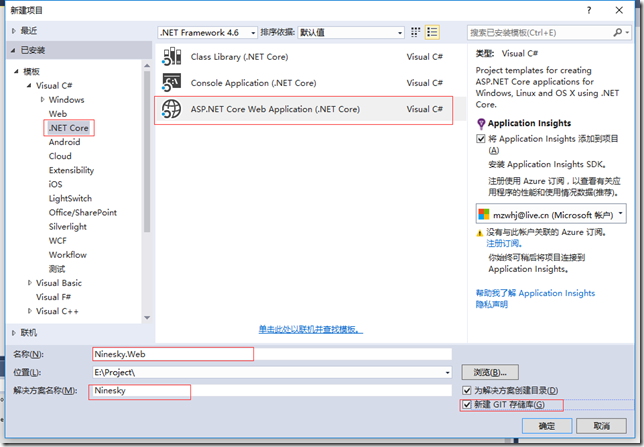Image resolution: width=644 pixels, height=447 pixels.
Task: Expand the 联机 (Online) section
Action: [x=14, y=333]
